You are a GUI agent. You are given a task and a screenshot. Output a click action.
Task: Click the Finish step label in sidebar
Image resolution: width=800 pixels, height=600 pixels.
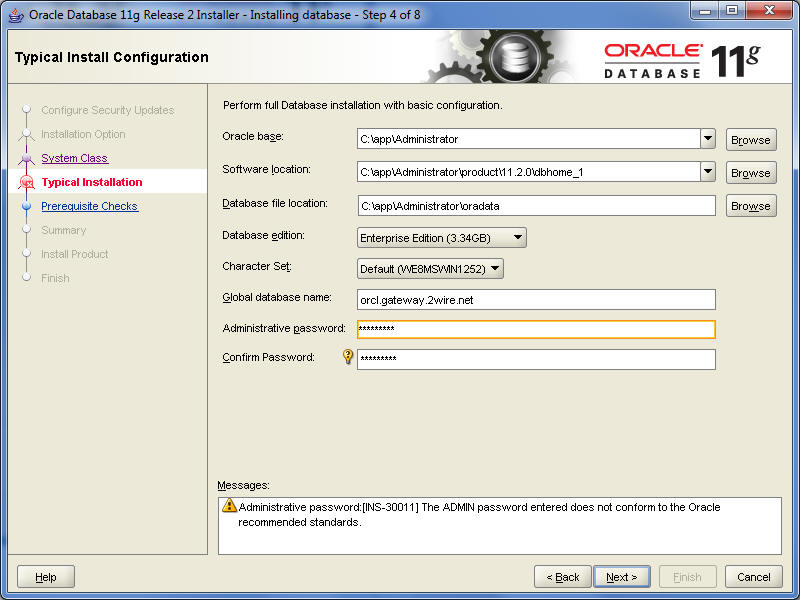[55, 278]
